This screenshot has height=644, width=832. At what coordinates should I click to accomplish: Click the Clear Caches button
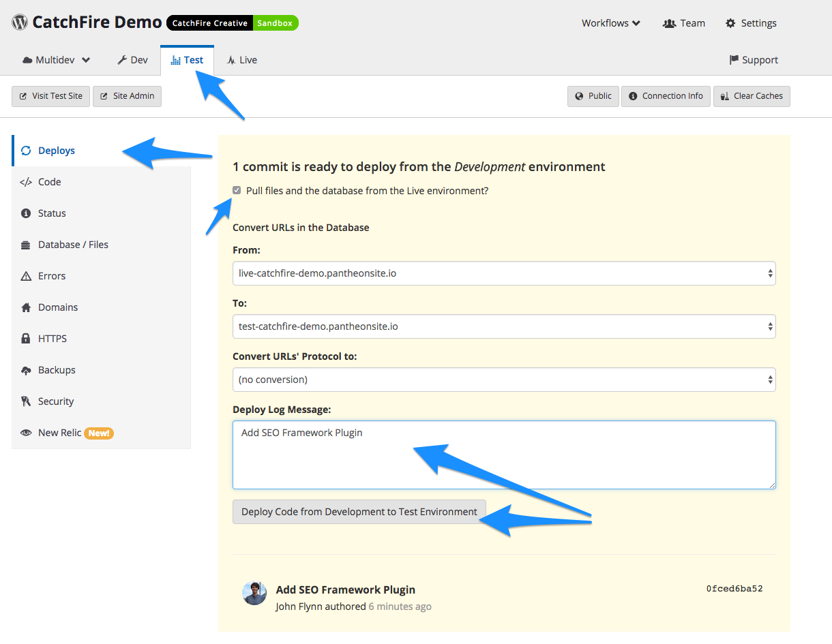[x=752, y=96]
